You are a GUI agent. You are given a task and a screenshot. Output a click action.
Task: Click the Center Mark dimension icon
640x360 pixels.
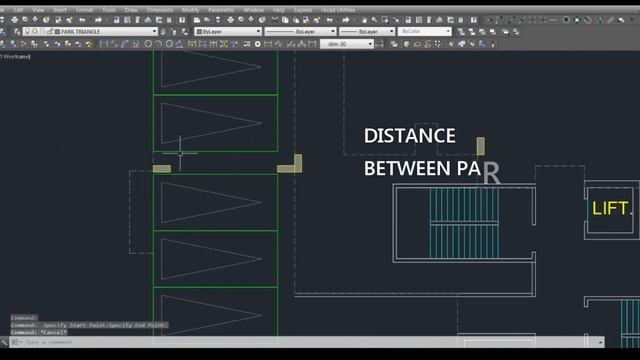(x=258, y=44)
